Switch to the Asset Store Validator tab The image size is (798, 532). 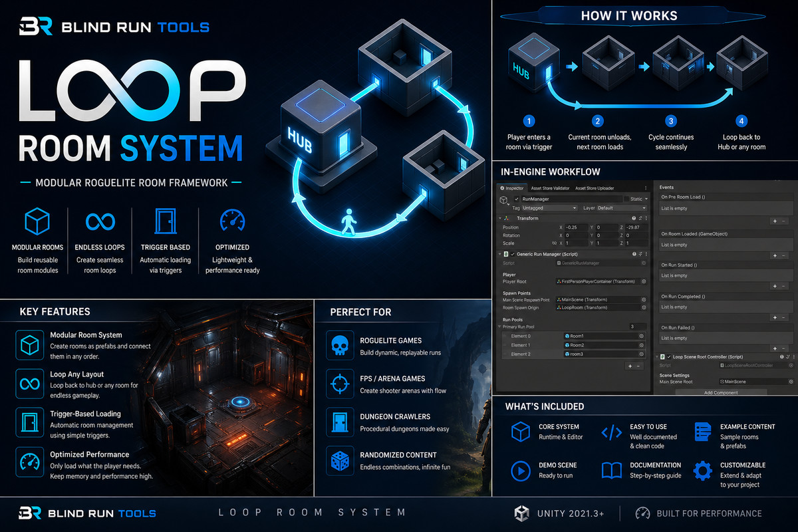click(x=550, y=188)
